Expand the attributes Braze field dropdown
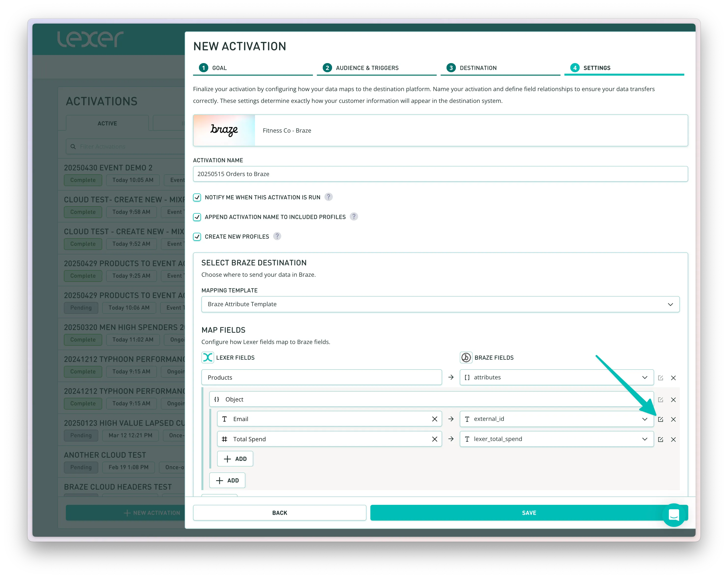Image resolution: width=728 pixels, height=578 pixels. [644, 377]
